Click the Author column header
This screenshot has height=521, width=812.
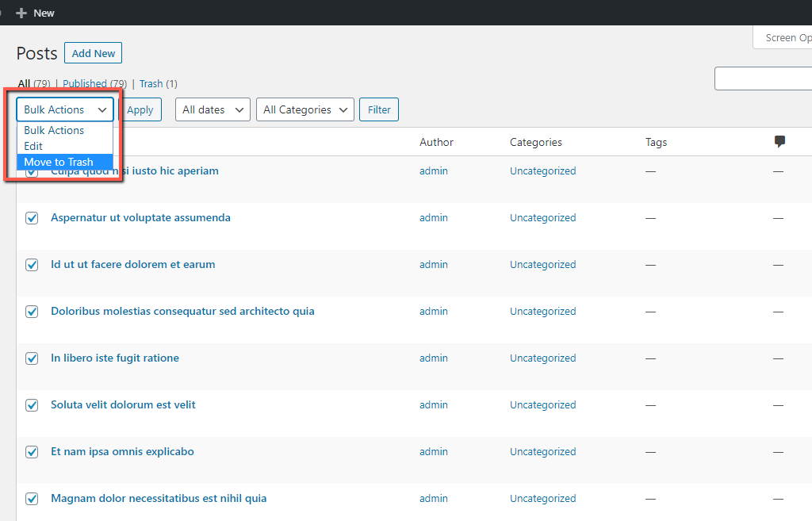(437, 142)
